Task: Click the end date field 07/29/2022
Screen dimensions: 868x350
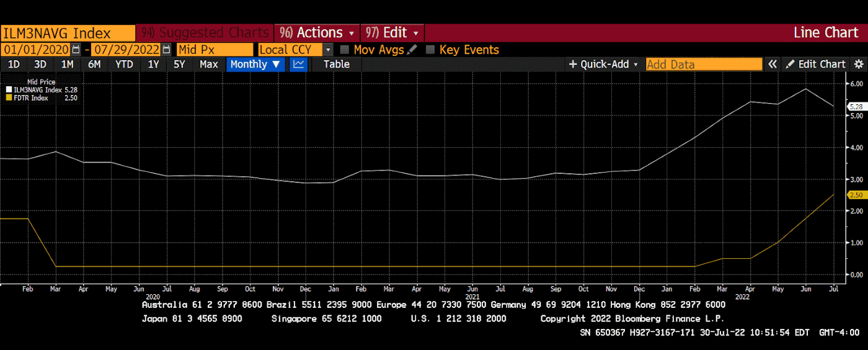Action: coord(126,50)
